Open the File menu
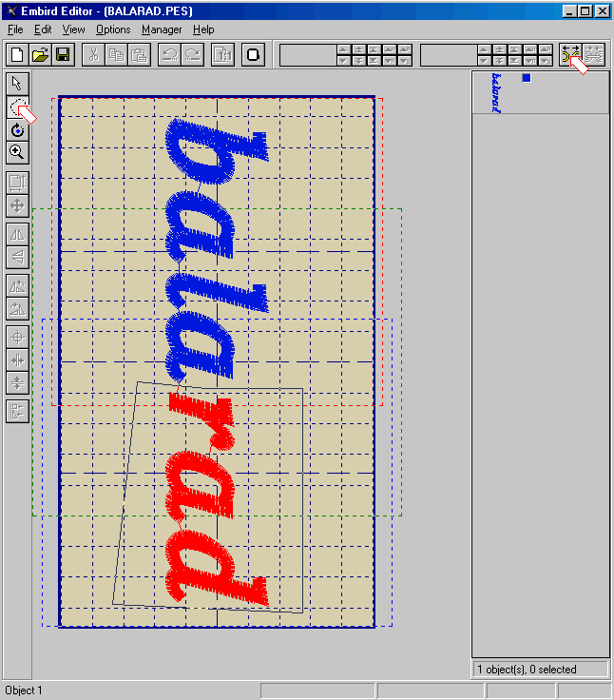This screenshot has width=614, height=700. click(15, 29)
